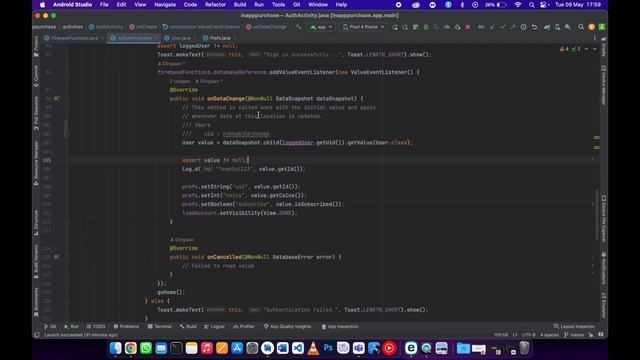640x360 pixels.
Task: Switch to the FirebaseFunctions.java tab
Action: [73, 38]
